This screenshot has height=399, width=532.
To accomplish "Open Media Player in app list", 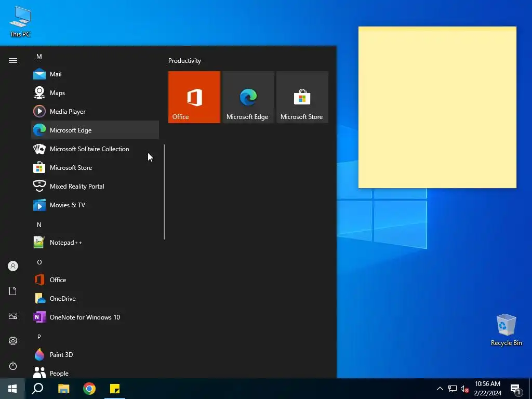I will tap(95, 111).
